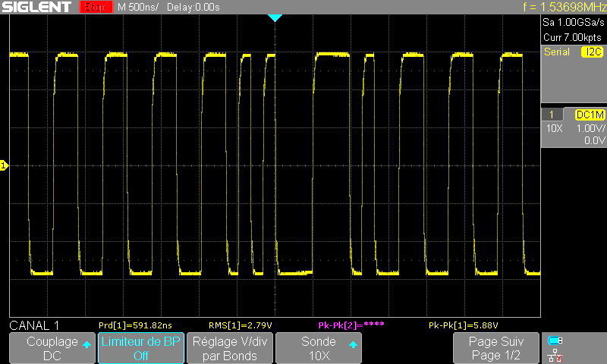
Task: Select the USB drive status icon
Action: 555,340
